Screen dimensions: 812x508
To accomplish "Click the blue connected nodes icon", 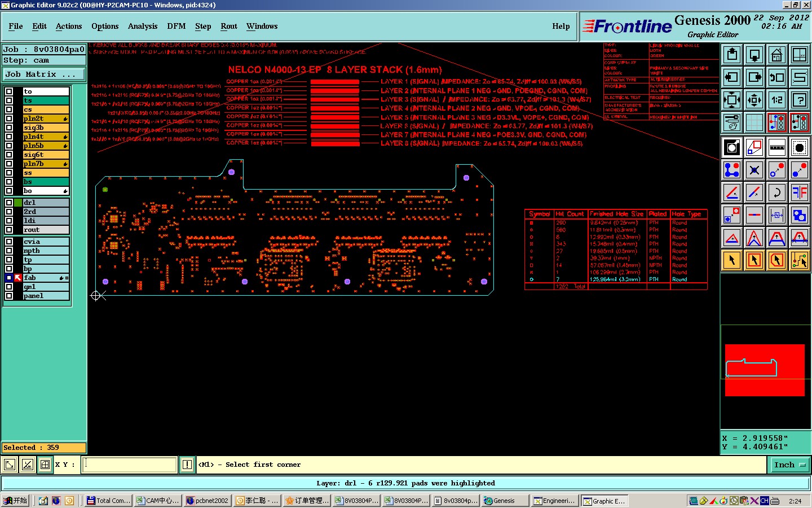I will (x=732, y=170).
